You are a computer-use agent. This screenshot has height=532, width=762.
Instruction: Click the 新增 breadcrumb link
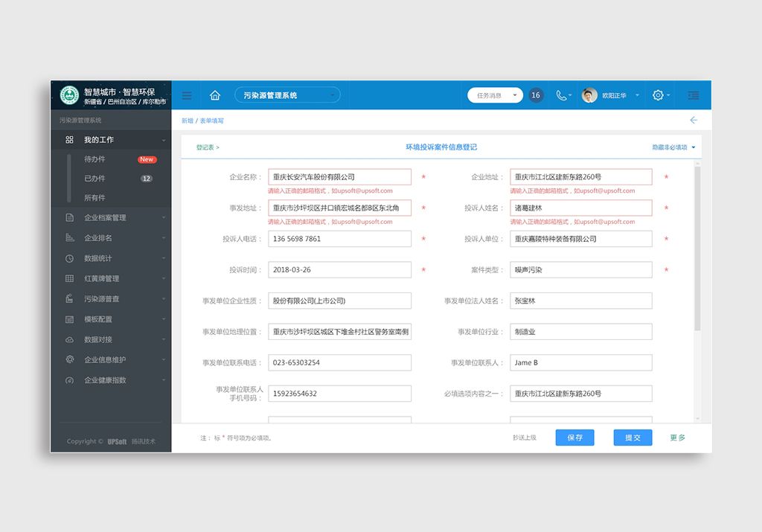pyautogui.click(x=187, y=121)
